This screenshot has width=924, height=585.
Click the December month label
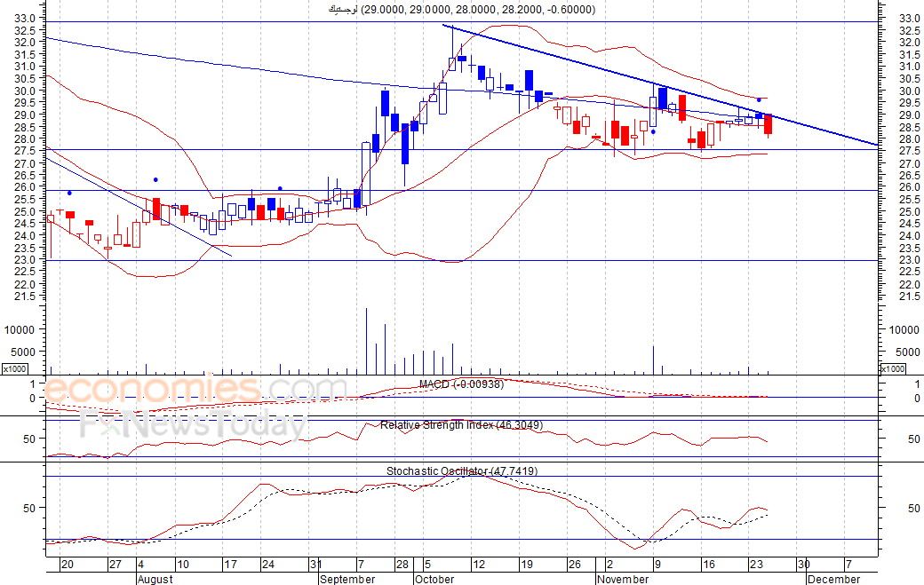tap(834, 579)
